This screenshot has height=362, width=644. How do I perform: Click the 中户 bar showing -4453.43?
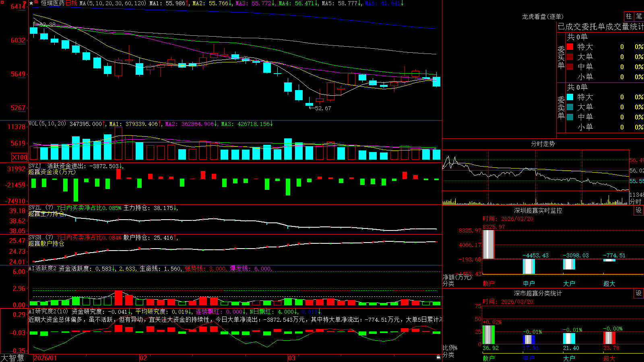(x=529, y=266)
